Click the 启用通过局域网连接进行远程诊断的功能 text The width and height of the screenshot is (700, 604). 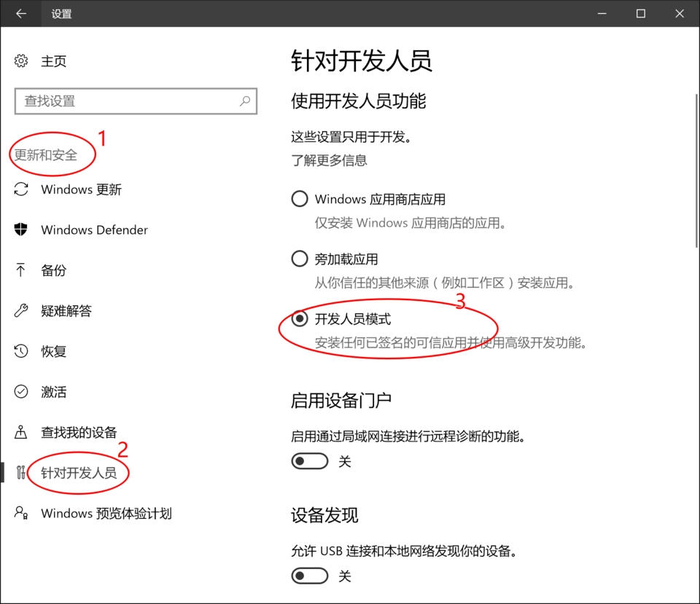click(x=408, y=436)
